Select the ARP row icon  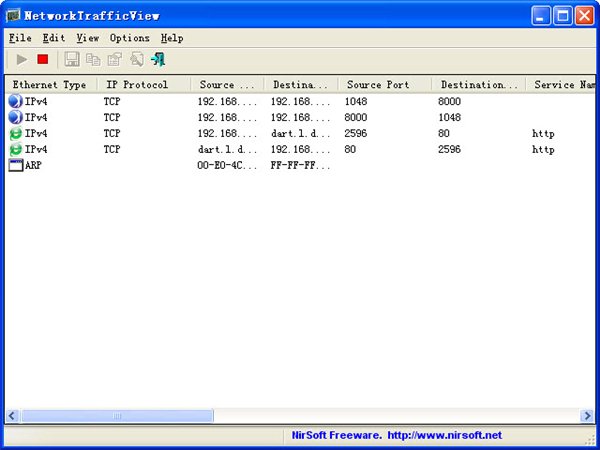point(15,165)
